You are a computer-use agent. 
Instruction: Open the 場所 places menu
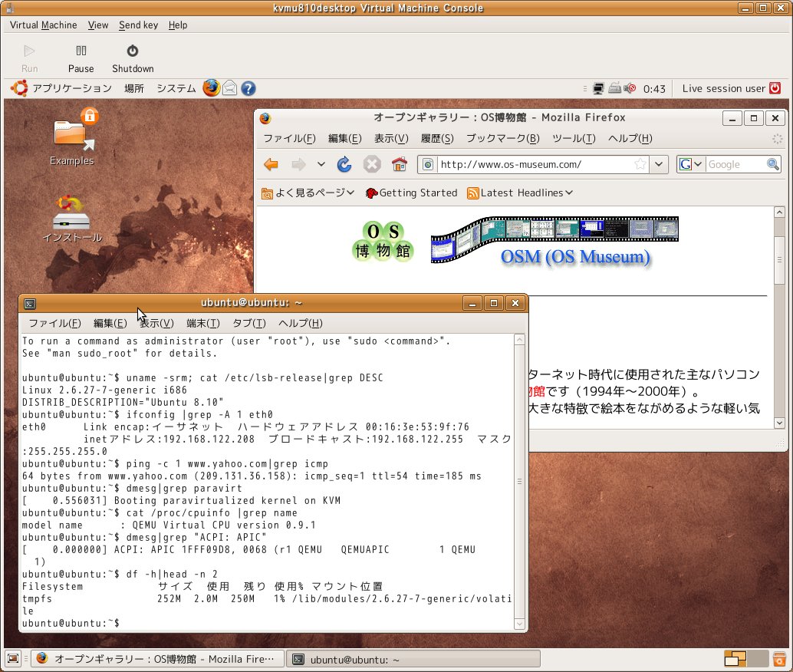click(x=134, y=88)
